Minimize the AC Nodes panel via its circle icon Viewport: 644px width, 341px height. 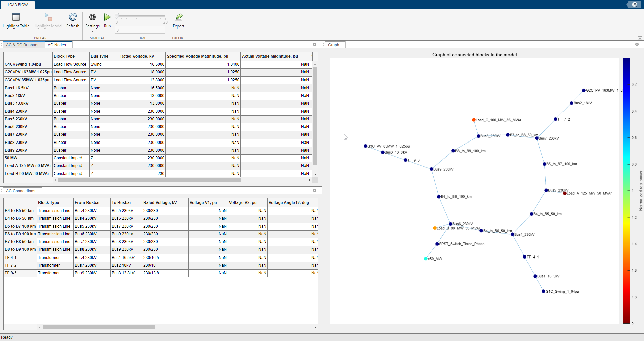tap(315, 44)
